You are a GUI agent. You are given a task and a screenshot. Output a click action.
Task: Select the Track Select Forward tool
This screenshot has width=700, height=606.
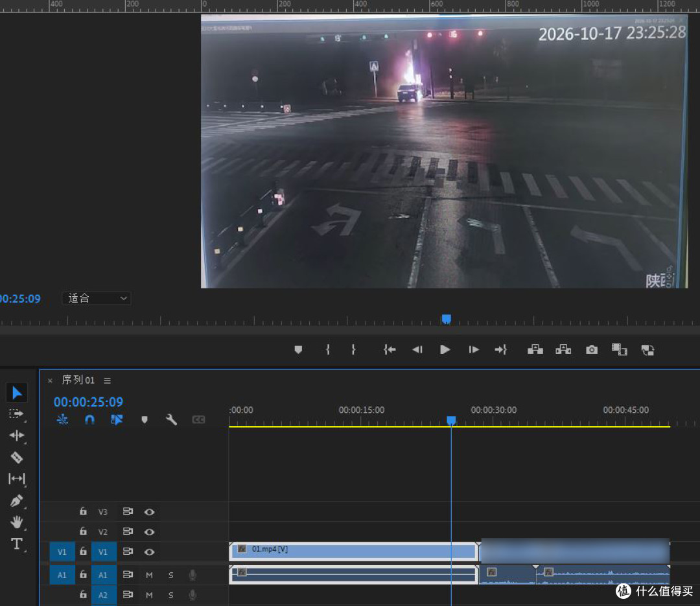pyautogui.click(x=16, y=414)
